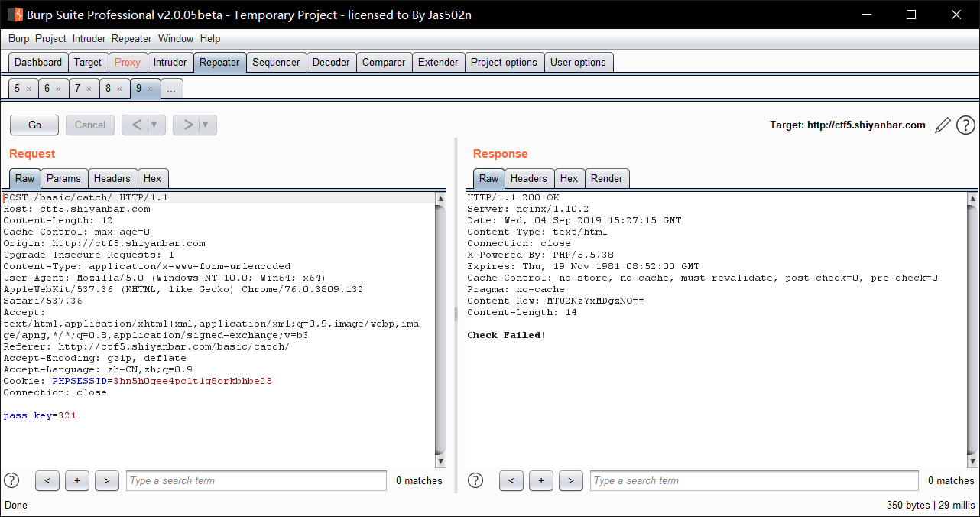The width and height of the screenshot is (980, 517).
Task: Go back to previous request in history
Action: pos(135,125)
